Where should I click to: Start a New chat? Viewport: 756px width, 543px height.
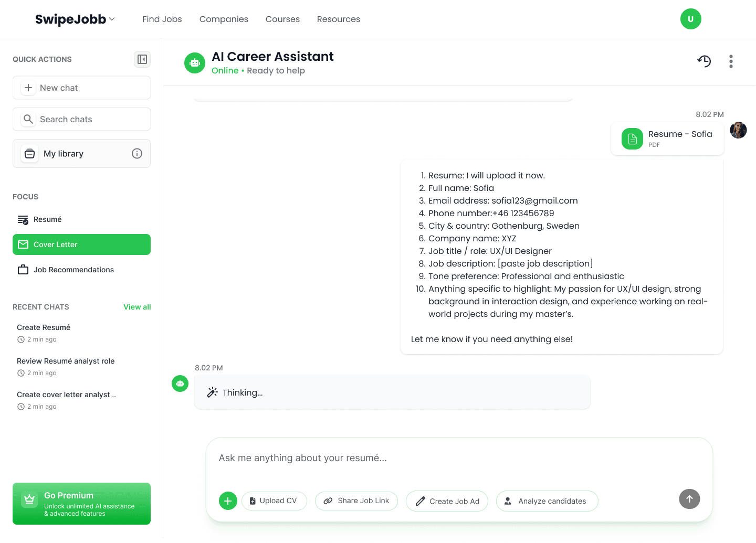point(81,88)
